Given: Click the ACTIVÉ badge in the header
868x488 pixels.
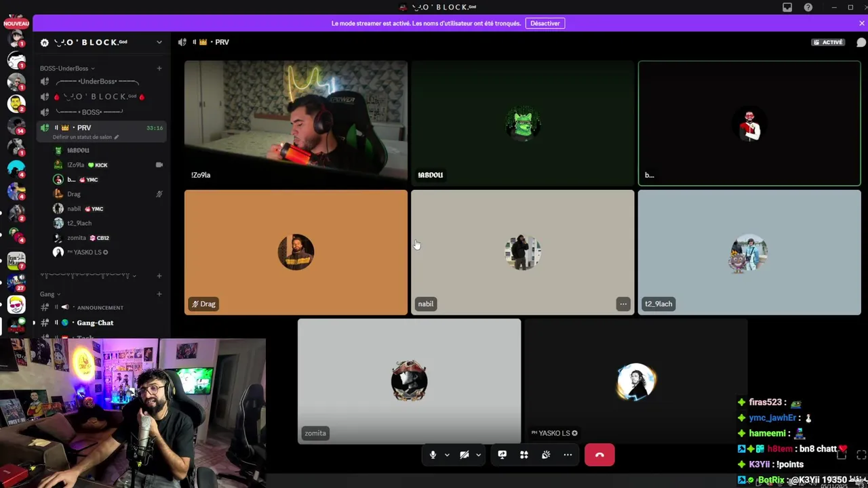Looking at the screenshot, I should [829, 42].
